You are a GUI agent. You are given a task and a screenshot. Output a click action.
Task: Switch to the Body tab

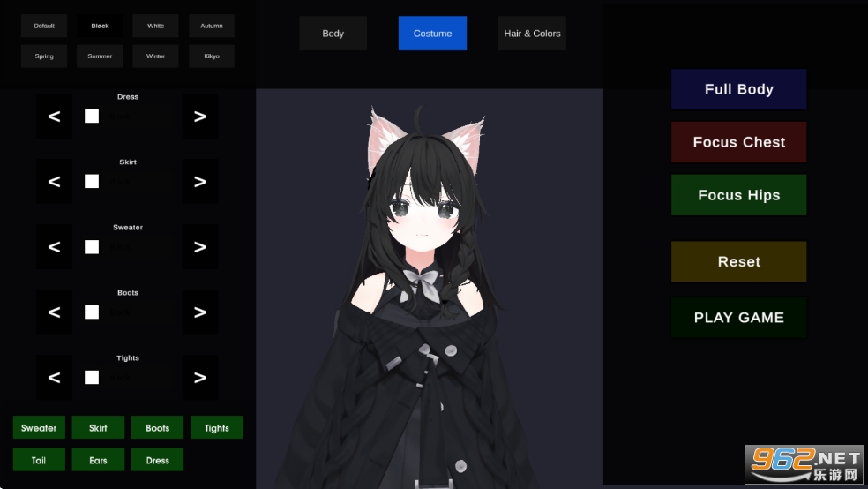333,34
